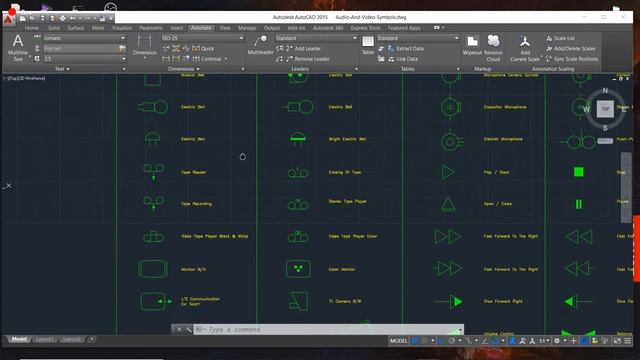Click the Find text input box
Screen dimensions: 640x360
click(80, 48)
